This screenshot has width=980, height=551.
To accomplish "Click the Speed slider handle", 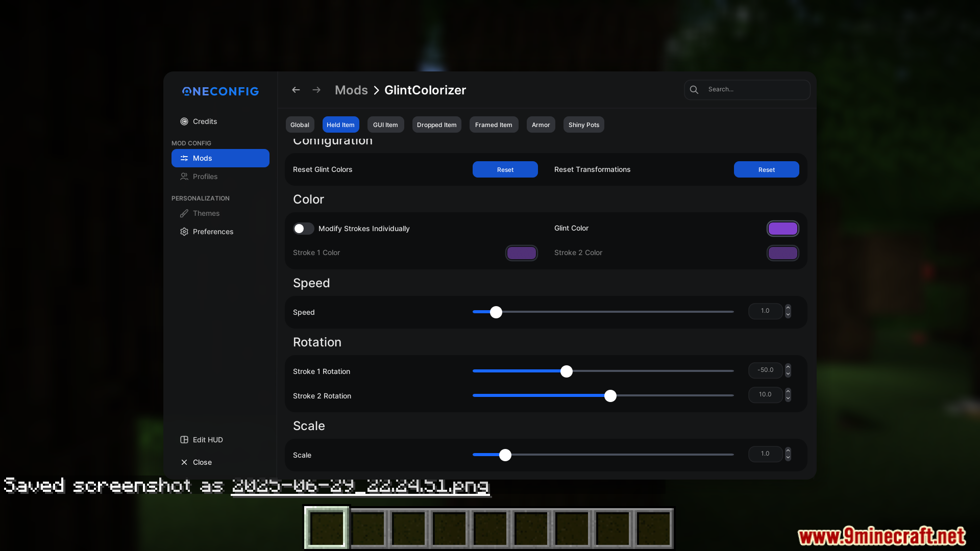I will [496, 312].
